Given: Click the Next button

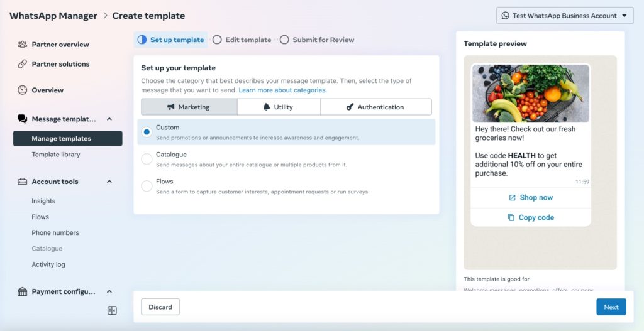Looking at the screenshot, I should tap(611, 307).
